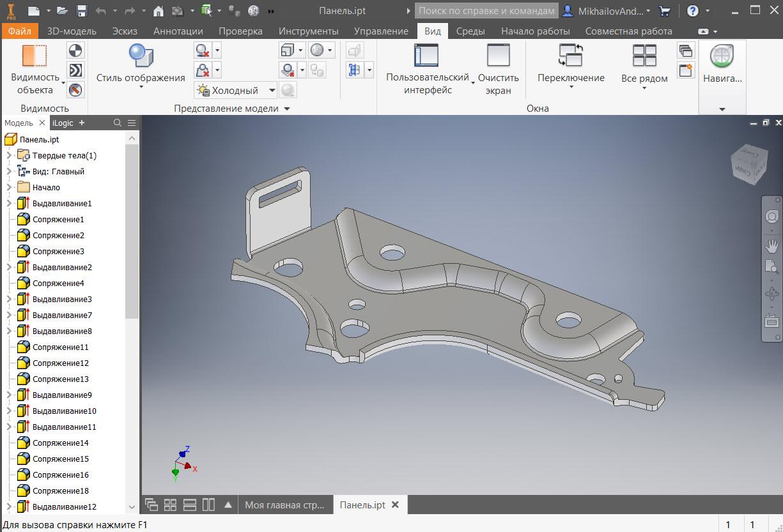Screen dimensions: 783x532
Task: Expand the Начало folder node
Action: 8,187
